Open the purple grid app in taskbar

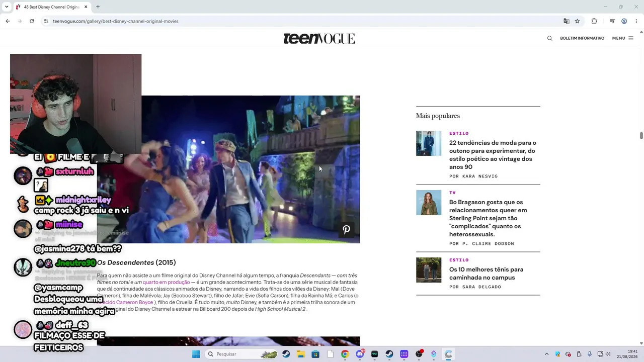pos(404,354)
